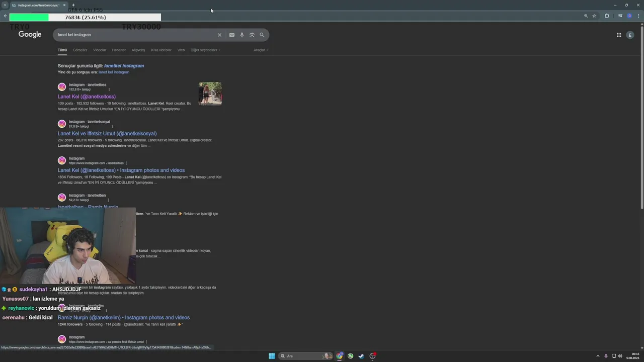Open Google Lens image search
The image size is (644, 362).
pos(252,35)
